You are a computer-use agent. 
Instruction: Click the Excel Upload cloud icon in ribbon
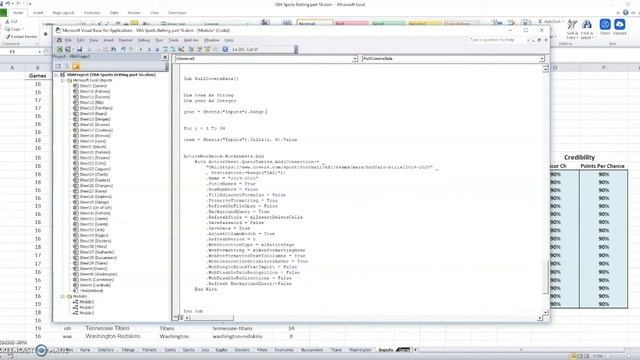pyautogui.click(x=620, y=27)
